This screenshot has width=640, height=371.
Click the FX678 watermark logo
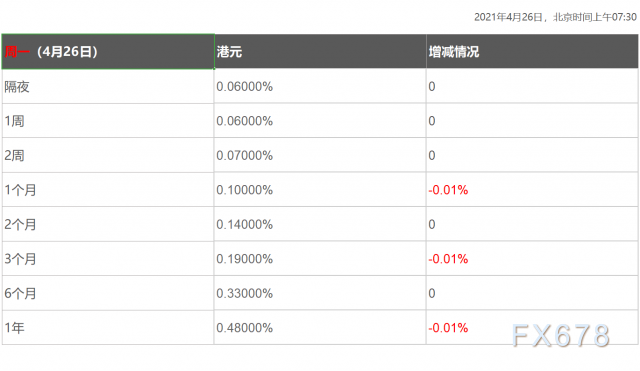point(561,335)
